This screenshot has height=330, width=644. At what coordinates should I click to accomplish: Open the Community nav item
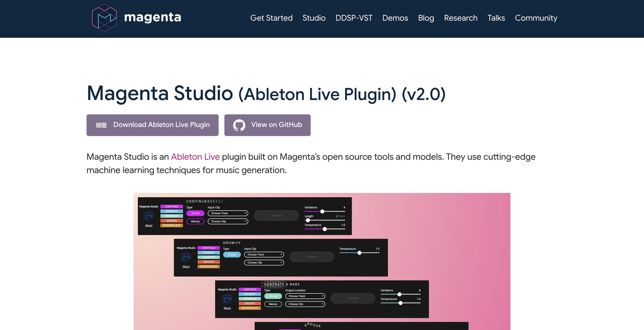(536, 18)
